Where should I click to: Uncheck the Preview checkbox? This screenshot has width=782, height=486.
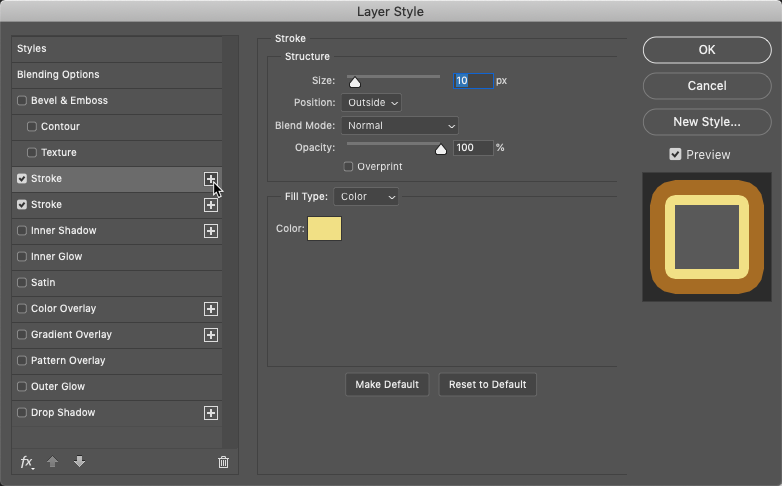tap(675, 155)
